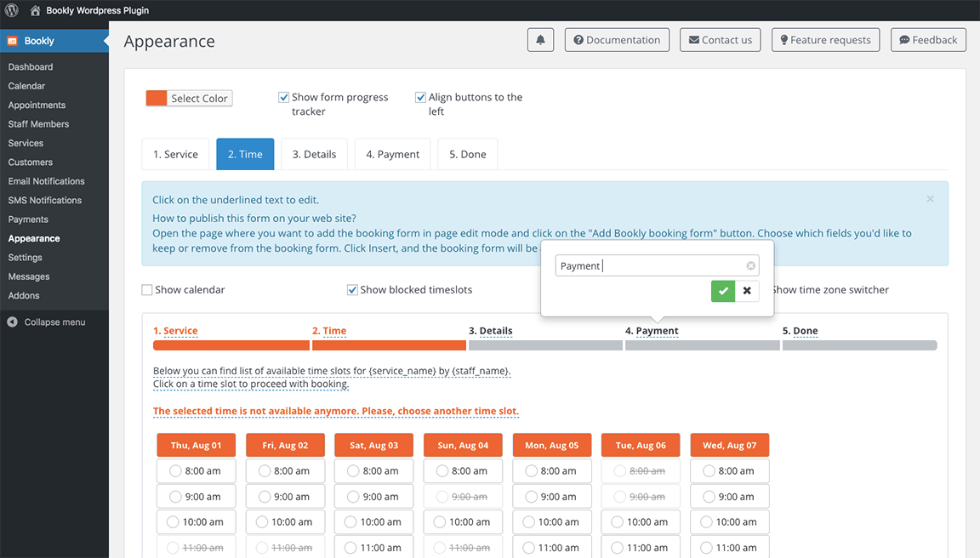Open Addons in the sidebar
Image resolution: width=980 pixels, height=558 pixels.
pyautogui.click(x=24, y=295)
